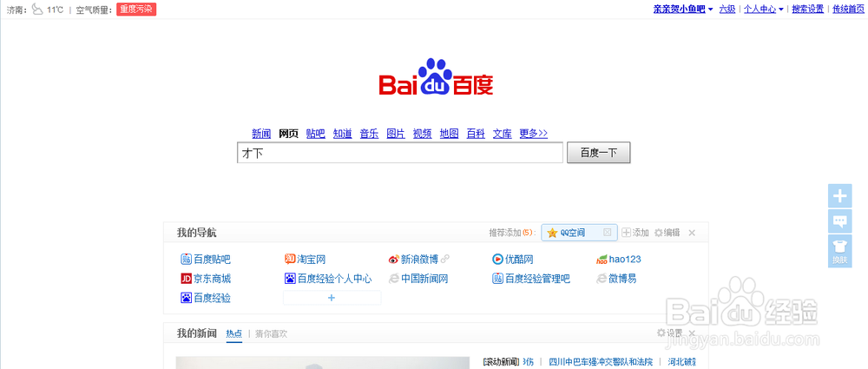This screenshot has width=868, height=369.
Task: Click the 京东商城 JD icon
Action: tap(186, 279)
